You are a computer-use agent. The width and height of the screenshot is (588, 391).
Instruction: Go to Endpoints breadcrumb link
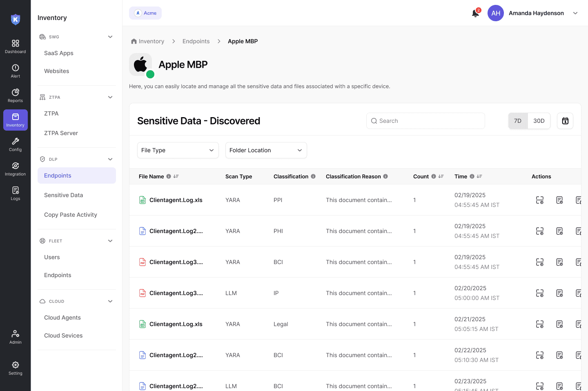tap(196, 41)
